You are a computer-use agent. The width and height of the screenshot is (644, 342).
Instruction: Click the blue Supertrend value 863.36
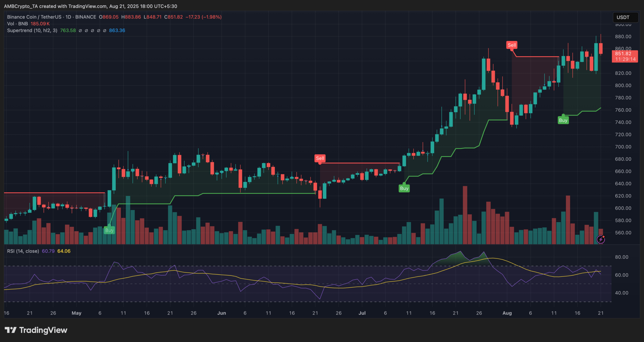(x=117, y=30)
